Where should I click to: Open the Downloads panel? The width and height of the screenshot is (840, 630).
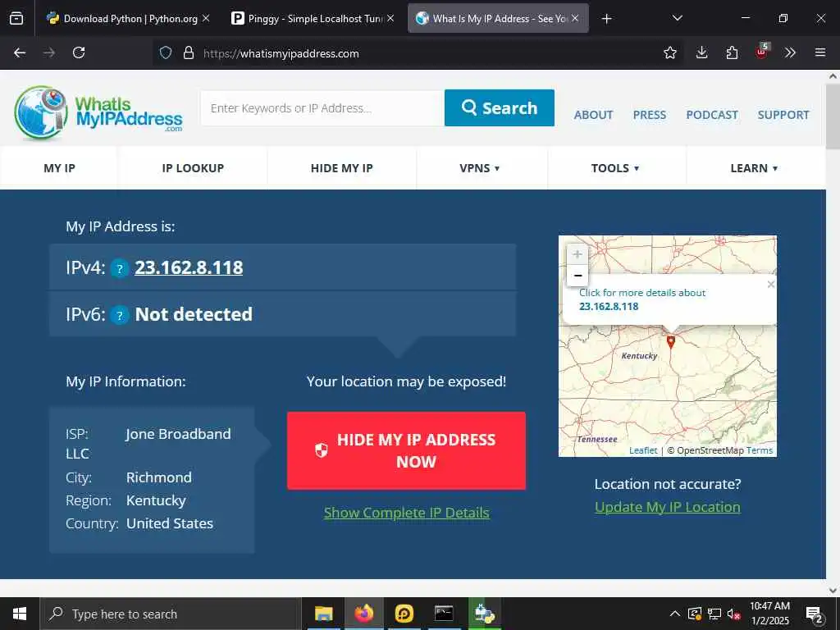coord(702,52)
